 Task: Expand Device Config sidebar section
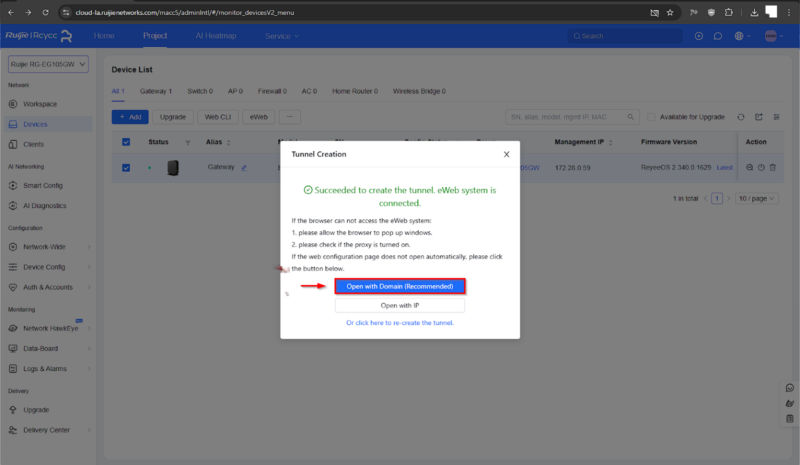(48, 267)
